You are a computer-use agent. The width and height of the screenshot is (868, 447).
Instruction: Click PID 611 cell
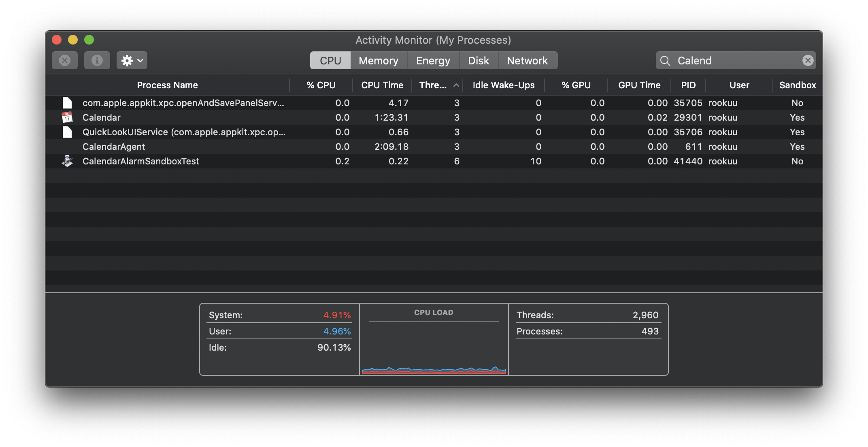(x=694, y=147)
